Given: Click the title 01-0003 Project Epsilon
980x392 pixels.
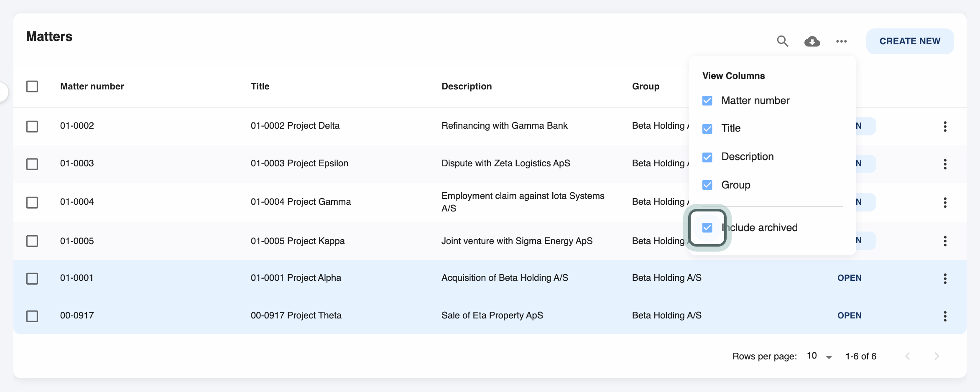Looking at the screenshot, I should pos(299,163).
